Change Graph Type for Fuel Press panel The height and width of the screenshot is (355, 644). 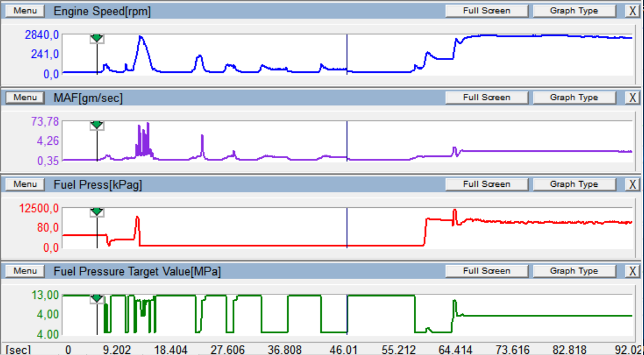tap(573, 185)
